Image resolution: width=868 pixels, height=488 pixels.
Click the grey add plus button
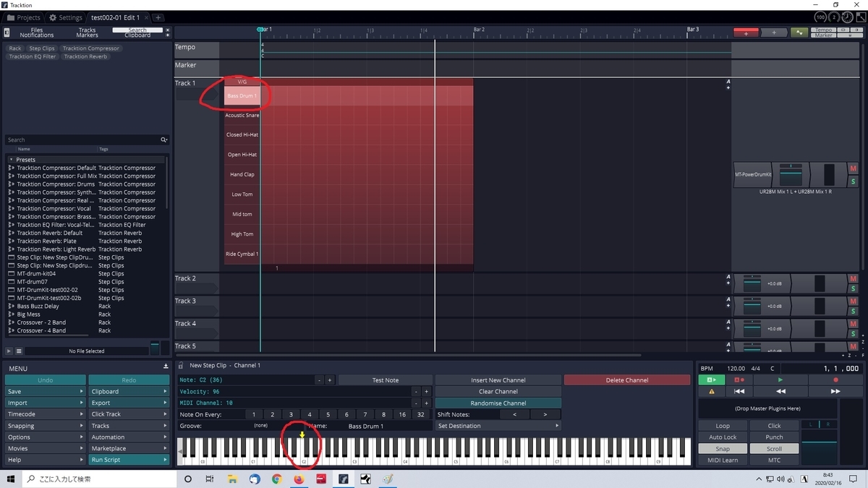774,33
